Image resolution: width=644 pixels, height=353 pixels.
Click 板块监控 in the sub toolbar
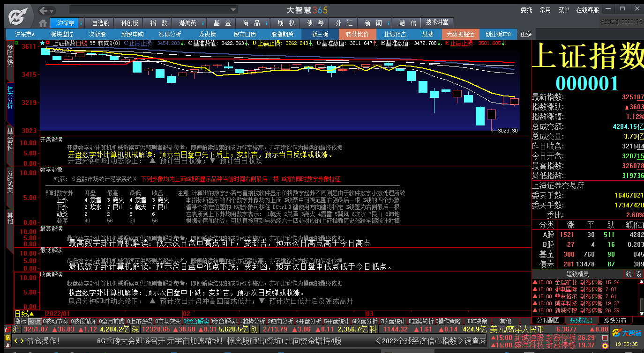[62, 34]
